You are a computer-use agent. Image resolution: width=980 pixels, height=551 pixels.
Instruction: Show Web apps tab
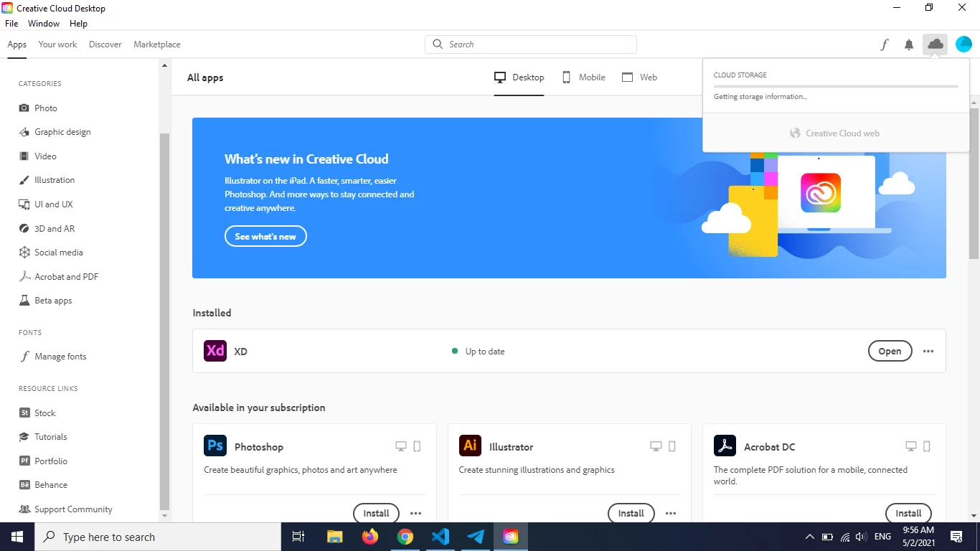pos(639,77)
